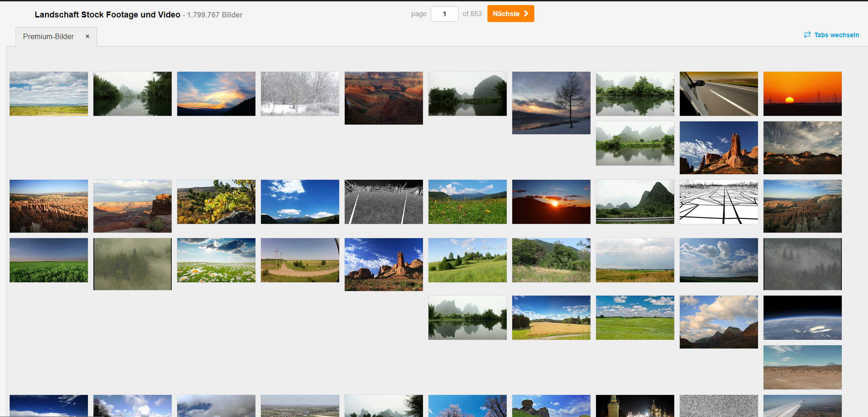
Task: Close the Premium-Bilder tab
Action: [x=87, y=36]
